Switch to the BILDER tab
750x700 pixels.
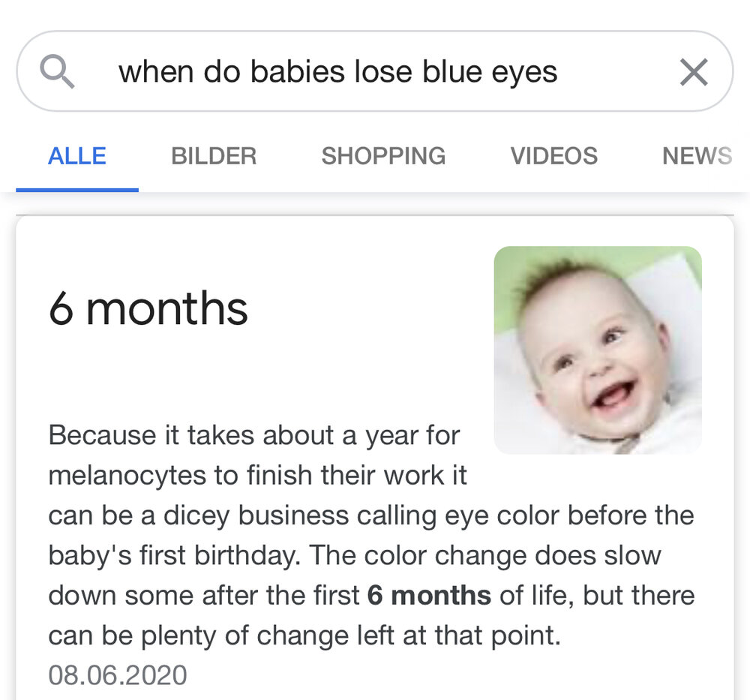(x=214, y=156)
